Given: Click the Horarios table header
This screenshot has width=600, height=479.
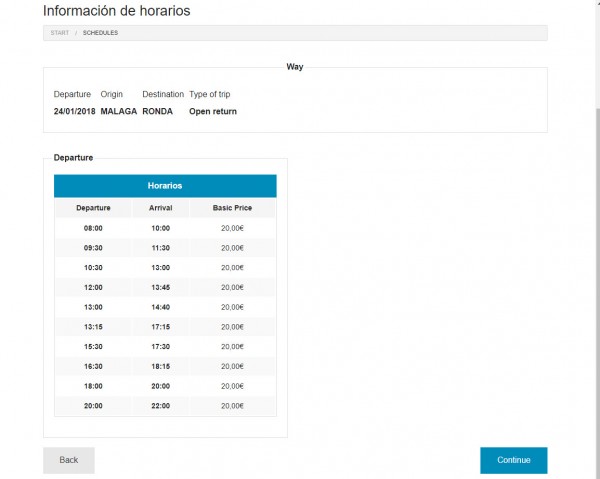Looking at the screenshot, I should (165, 186).
